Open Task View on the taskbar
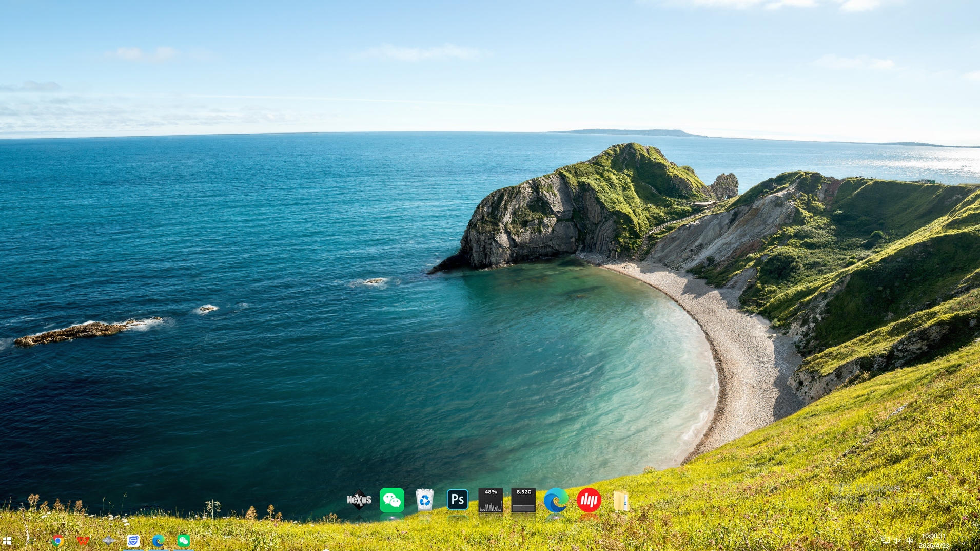 click(x=32, y=540)
